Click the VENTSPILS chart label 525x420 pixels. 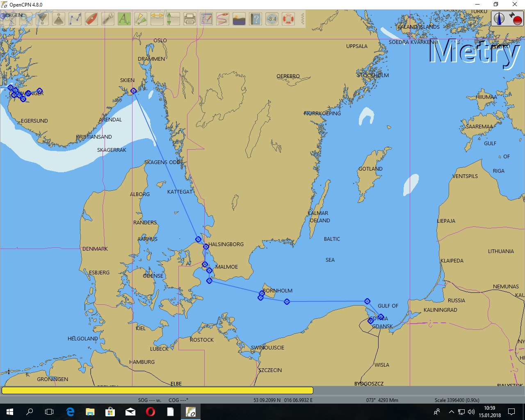(465, 176)
